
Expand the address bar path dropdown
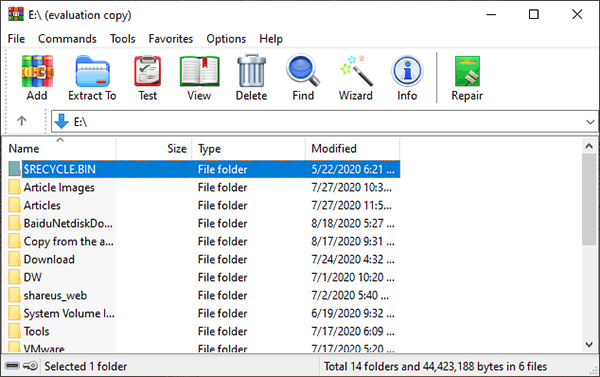(590, 122)
